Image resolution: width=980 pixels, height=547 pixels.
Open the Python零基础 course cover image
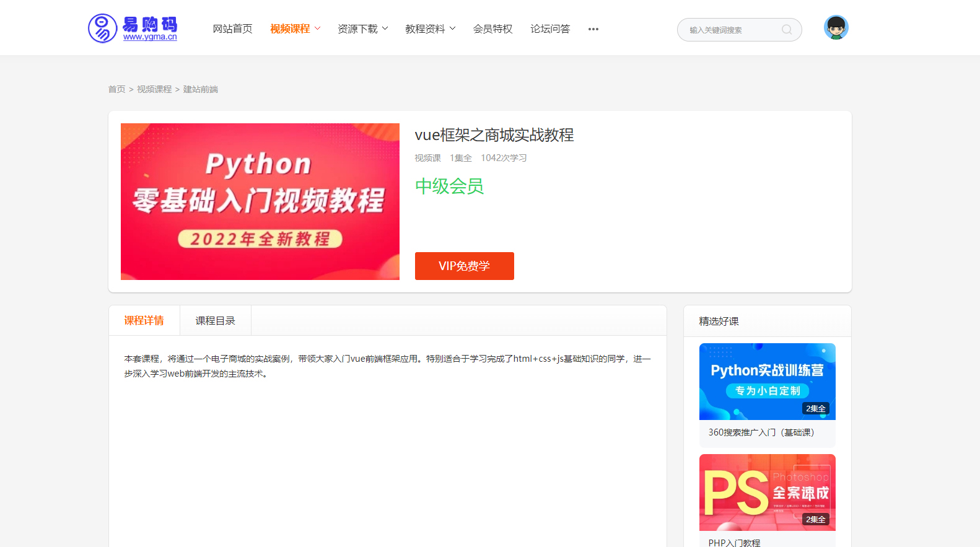click(260, 201)
